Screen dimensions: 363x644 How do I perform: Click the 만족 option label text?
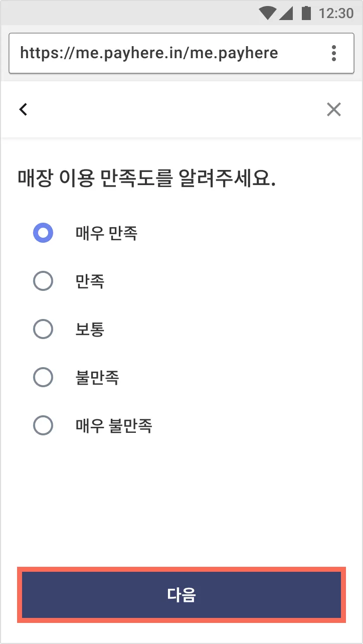90,281
